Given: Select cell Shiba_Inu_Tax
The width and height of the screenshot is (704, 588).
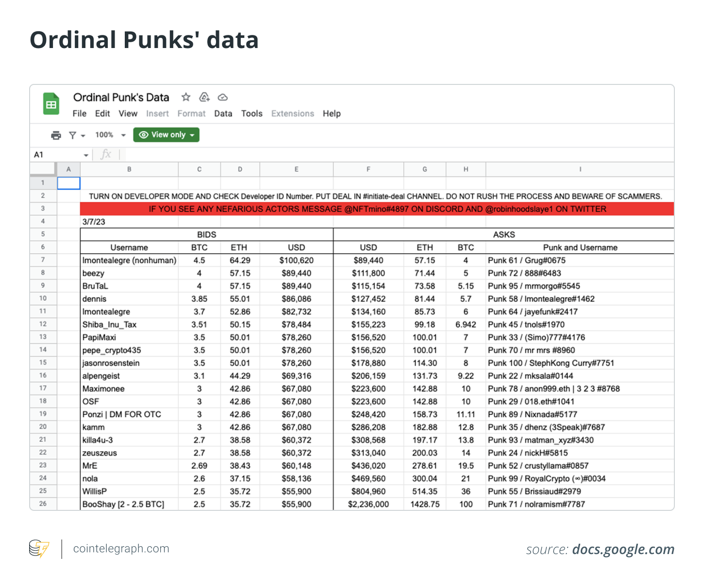Looking at the screenshot, I should [129, 325].
